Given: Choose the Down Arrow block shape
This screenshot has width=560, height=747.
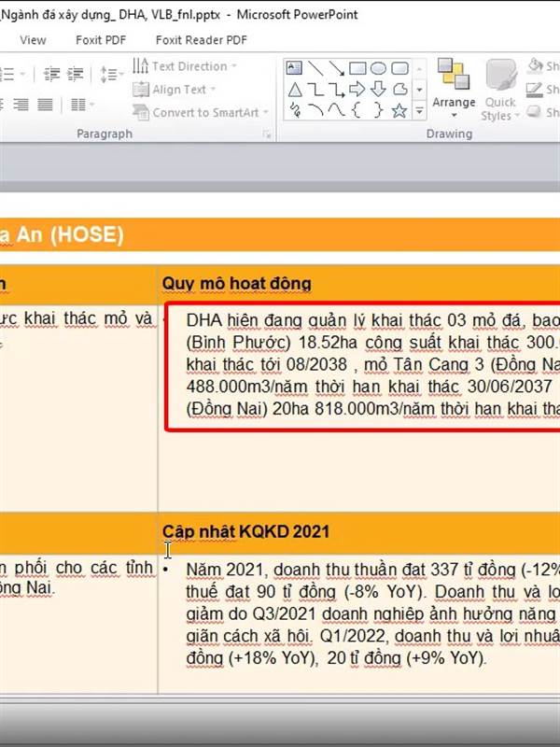Looking at the screenshot, I should (379, 89).
